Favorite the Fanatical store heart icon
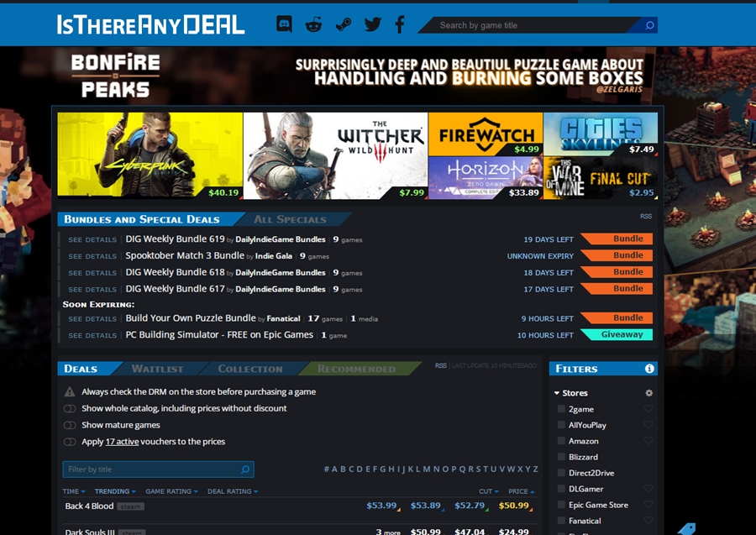The height and width of the screenshot is (535, 756). 648,520
